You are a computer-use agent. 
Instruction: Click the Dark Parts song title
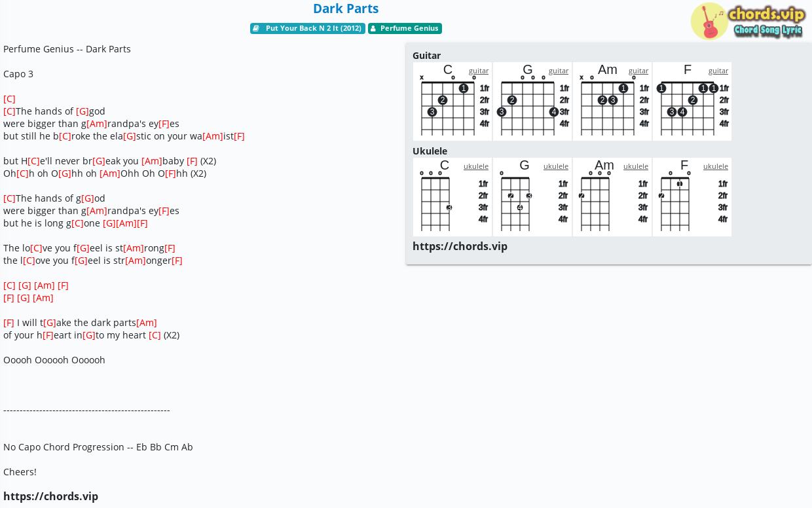(x=346, y=9)
